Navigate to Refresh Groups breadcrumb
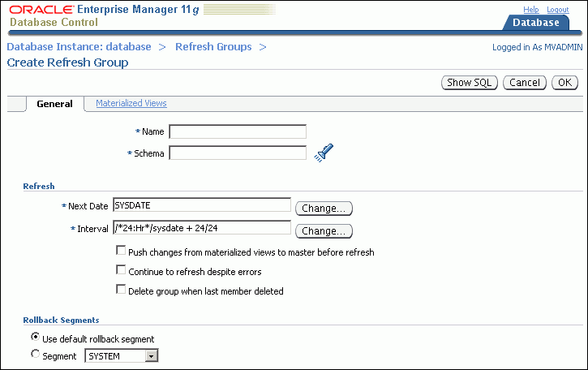588x370 pixels. (x=213, y=47)
